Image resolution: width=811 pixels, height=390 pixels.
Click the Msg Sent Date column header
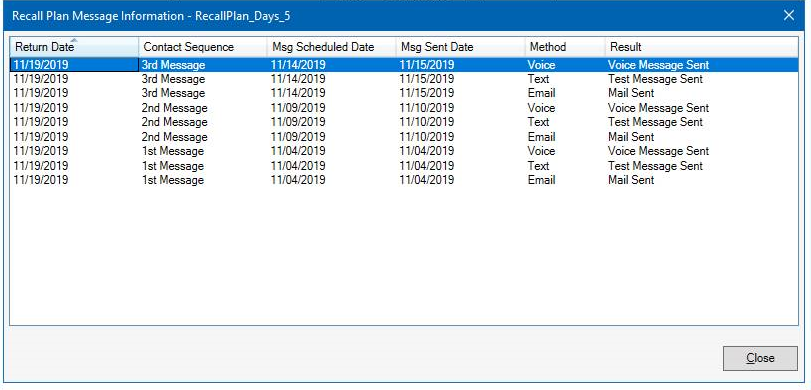click(x=460, y=47)
